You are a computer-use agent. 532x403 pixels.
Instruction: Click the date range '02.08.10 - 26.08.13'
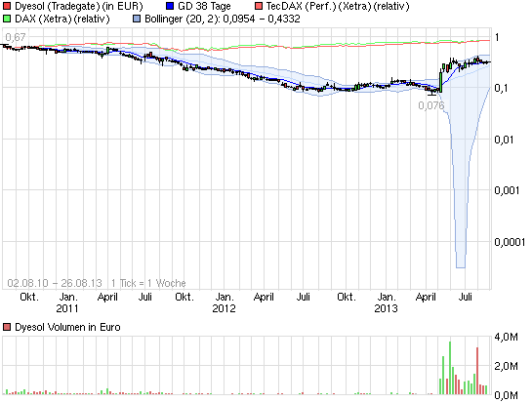click(55, 283)
